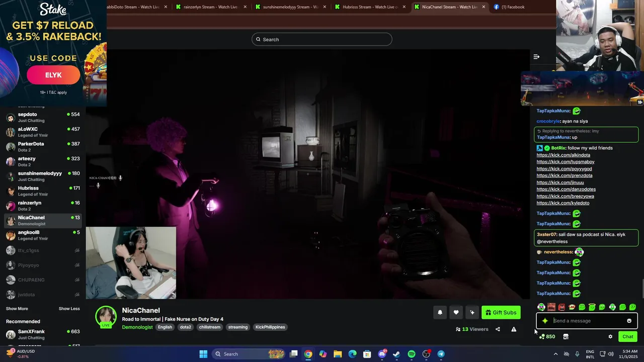Click the English language tag

pyautogui.click(x=165, y=327)
